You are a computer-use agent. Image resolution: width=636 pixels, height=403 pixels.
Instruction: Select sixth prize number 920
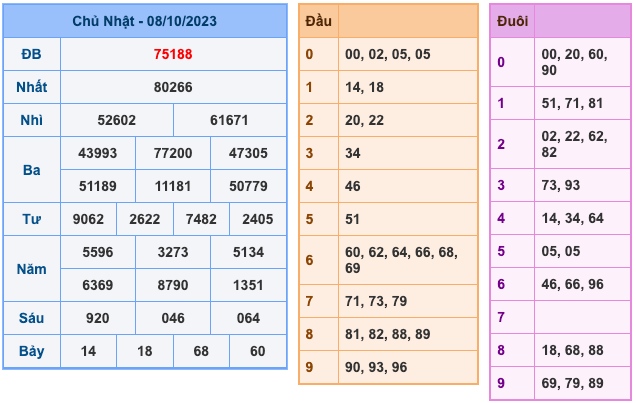pyautogui.click(x=98, y=318)
